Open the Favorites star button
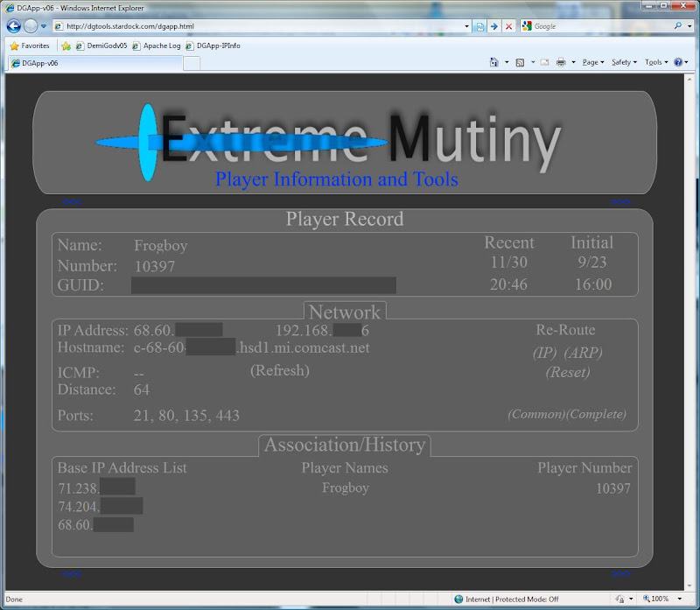700x610 pixels. click(30, 46)
